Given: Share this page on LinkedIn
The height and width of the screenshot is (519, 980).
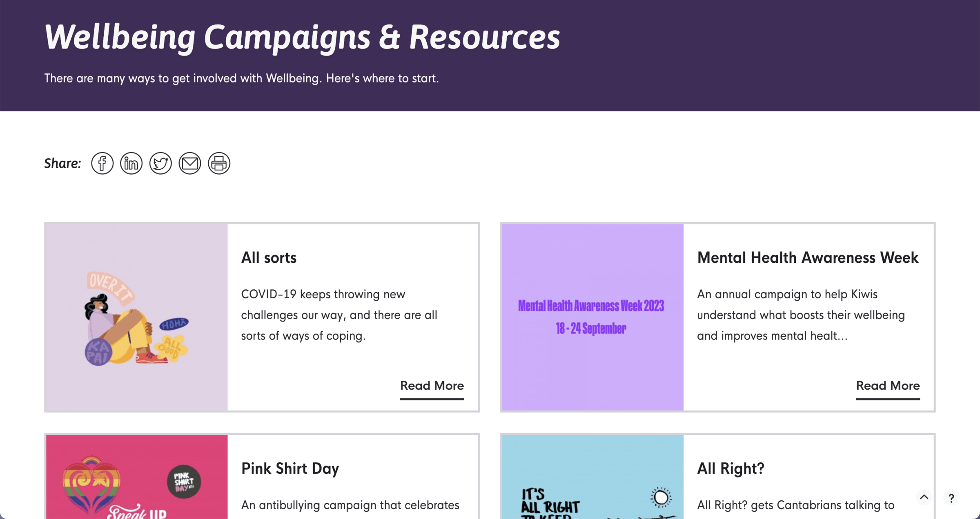Looking at the screenshot, I should click(x=131, y=163).
